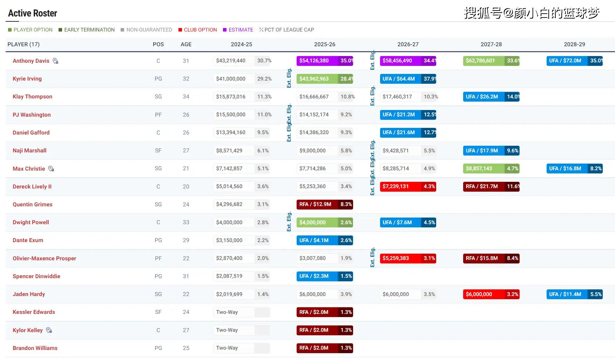Click the 2024-25 season column header
Screen dimensions: 615x364
coord(241,44)
